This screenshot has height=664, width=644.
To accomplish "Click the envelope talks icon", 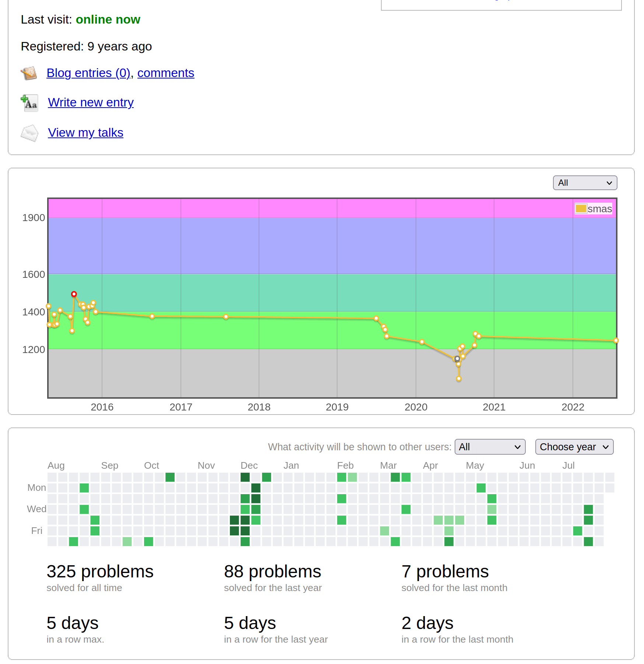I will point(29,133).
